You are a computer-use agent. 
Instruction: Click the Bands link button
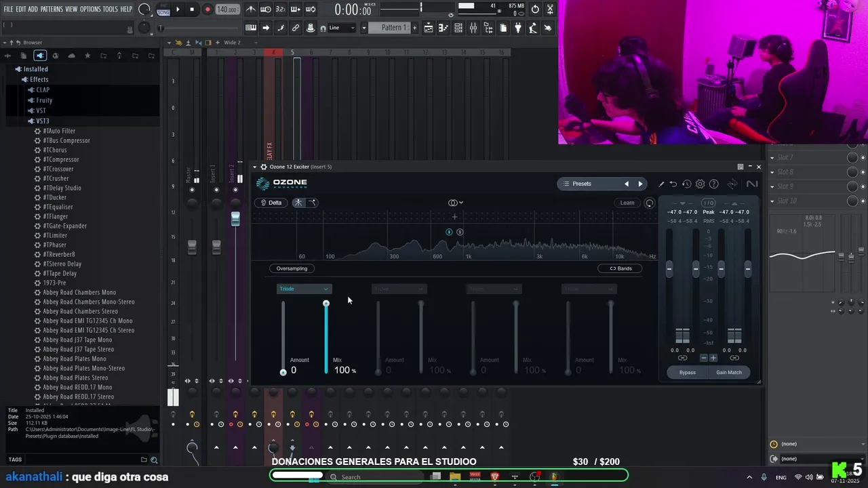620,268
